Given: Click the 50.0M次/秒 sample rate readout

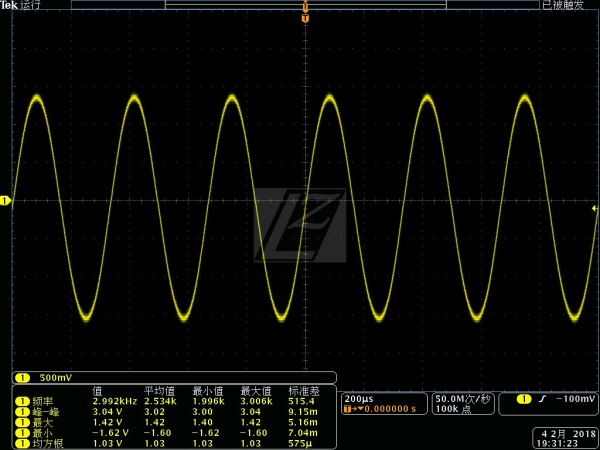Looking at the screenshot, I should pos(462,399).
